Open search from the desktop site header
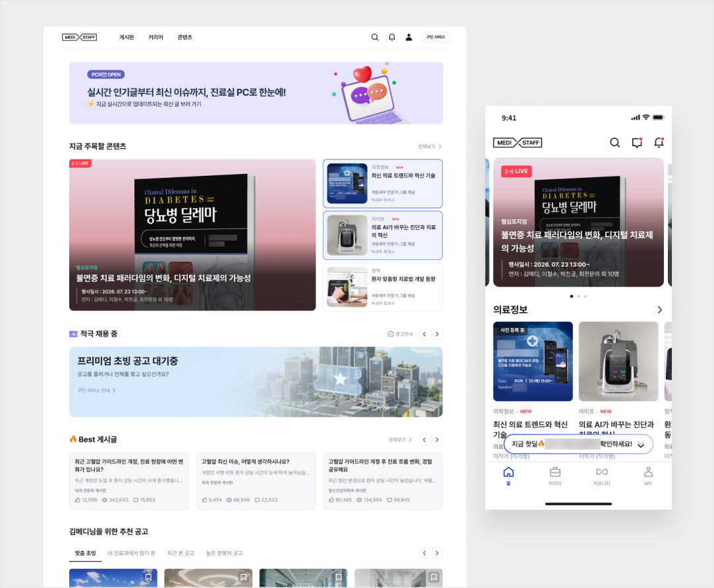714x588 pixels. click(375, 38)
